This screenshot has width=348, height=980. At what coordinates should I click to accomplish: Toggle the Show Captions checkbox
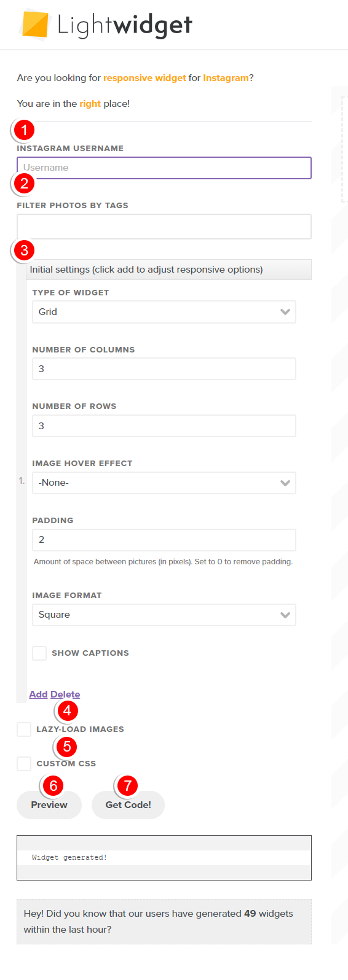[x=39, y=653]
